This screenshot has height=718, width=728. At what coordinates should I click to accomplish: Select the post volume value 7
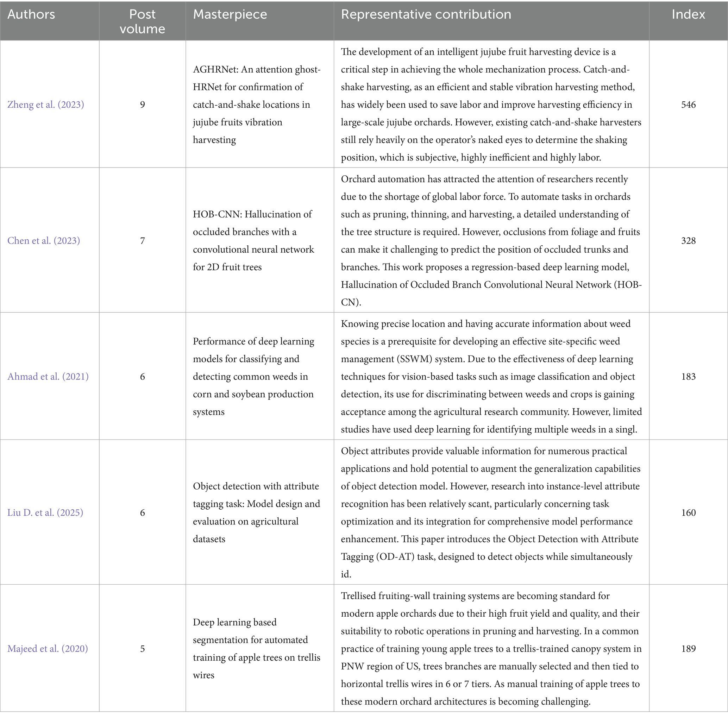[143, 240]
